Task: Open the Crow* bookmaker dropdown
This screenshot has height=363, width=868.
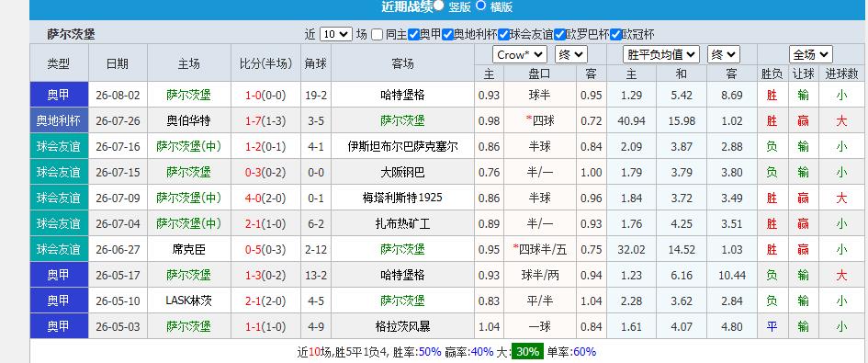Action: [520, 54]
